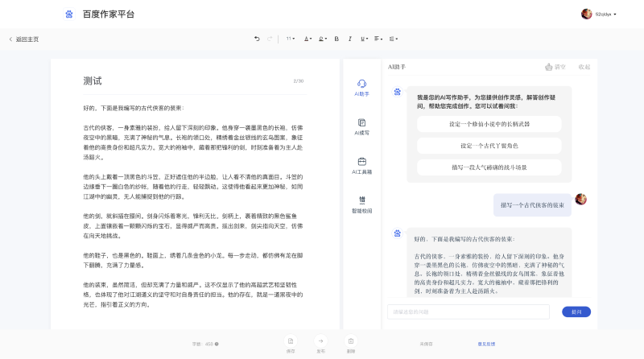Open the font color dropdown
This screenshot has width=644, height=359.
(307, 39)
